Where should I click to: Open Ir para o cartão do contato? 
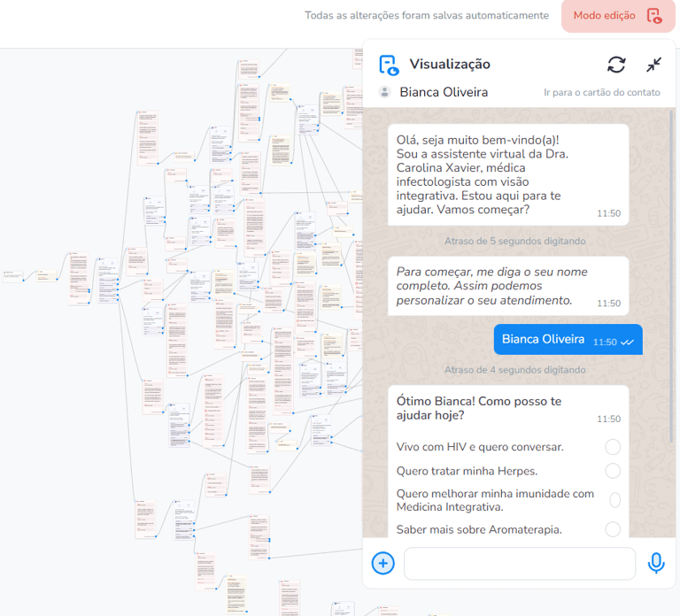tap(602, 92)
